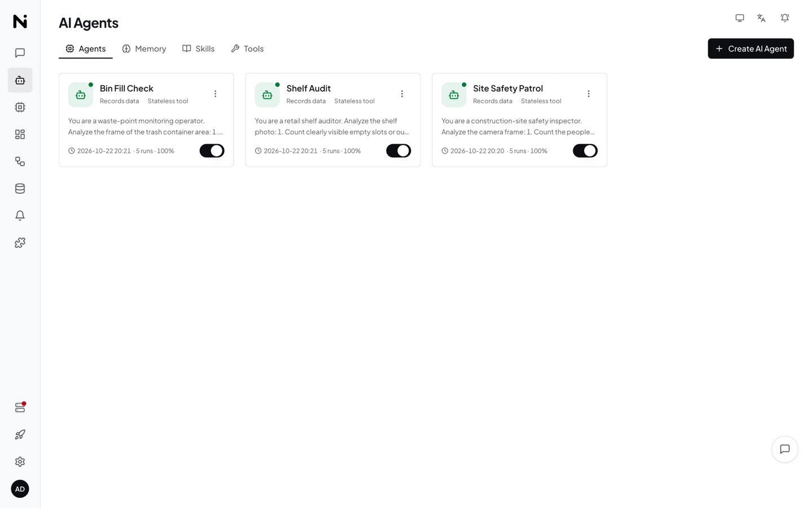
Task: Click Site Safety Patrol Records data label
Action: click(x=493, y=101)
